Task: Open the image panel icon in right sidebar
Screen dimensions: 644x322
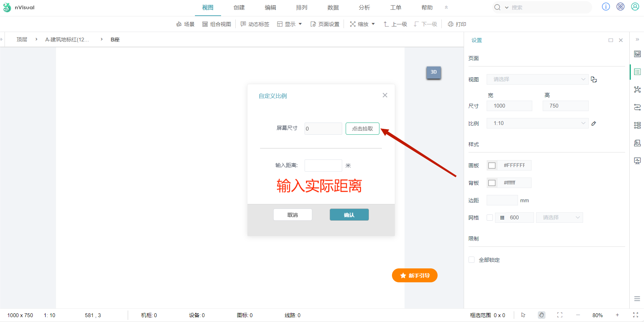Action: pos(637,54)
